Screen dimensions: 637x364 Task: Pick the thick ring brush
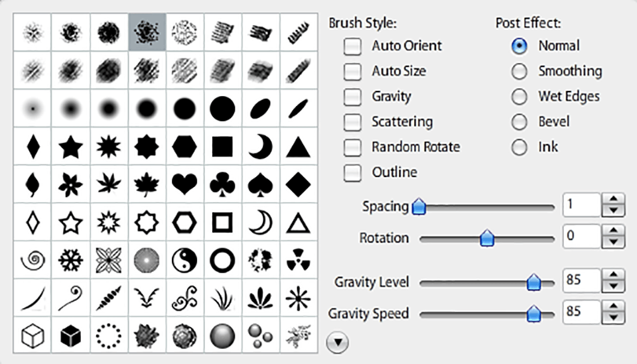(222, 260)
